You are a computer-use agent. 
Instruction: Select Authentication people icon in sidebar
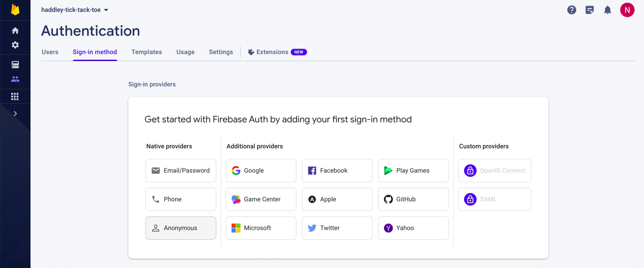(x=15, y=79)
